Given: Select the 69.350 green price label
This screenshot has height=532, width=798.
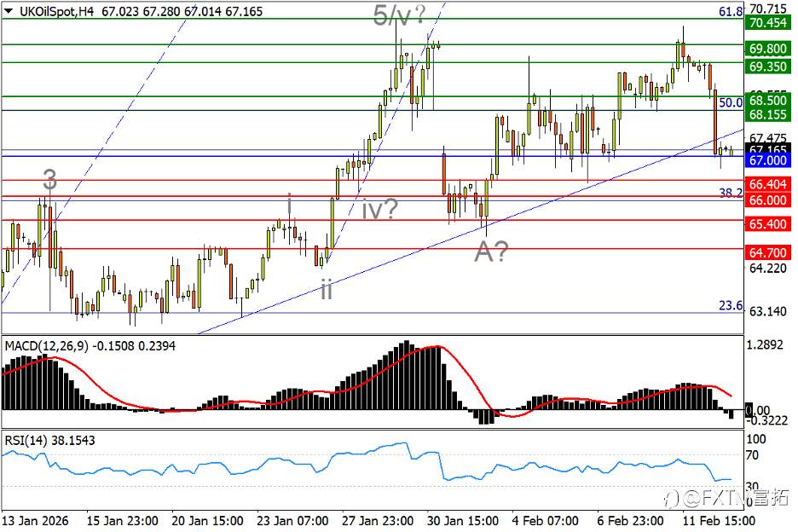Looking at the screenshot, I should (x=768, y=66).
